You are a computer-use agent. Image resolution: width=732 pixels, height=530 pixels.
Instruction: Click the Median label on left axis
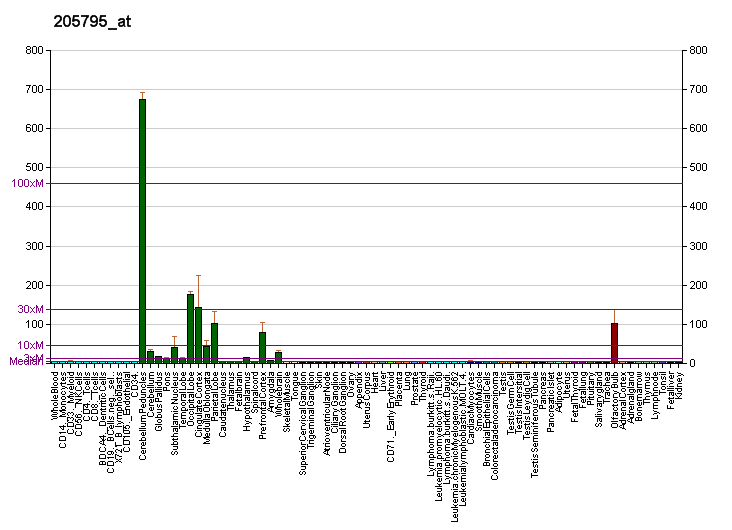click(24, 362)
